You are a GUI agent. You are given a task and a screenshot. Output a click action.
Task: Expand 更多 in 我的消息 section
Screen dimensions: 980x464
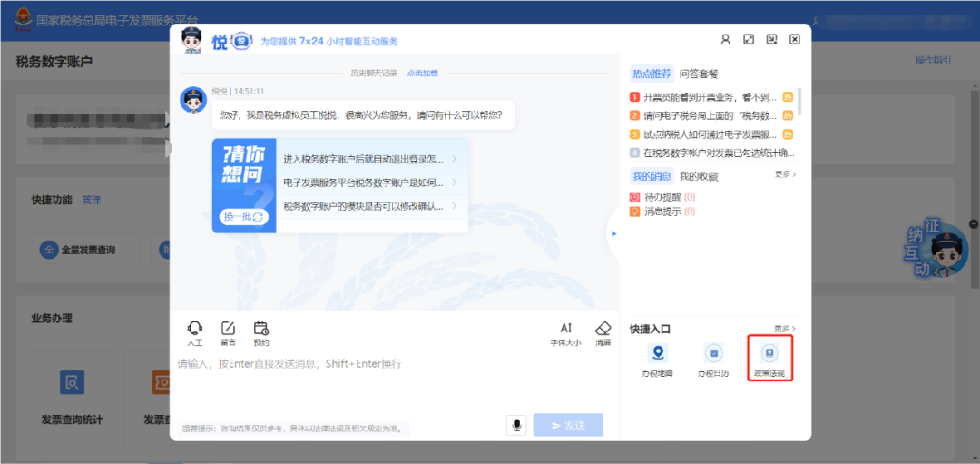click(x=785, y=173)
